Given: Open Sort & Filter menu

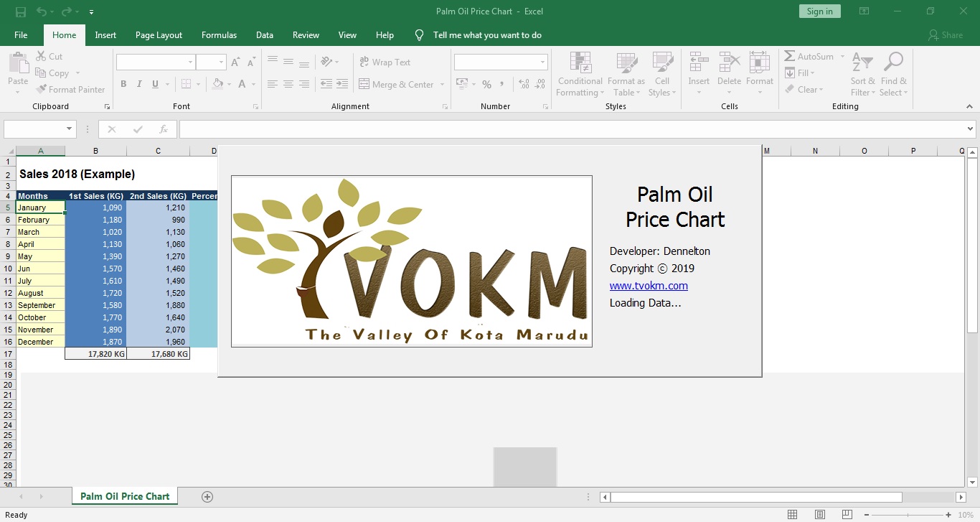Looking at the screenshot, I should tap(862, 74).
